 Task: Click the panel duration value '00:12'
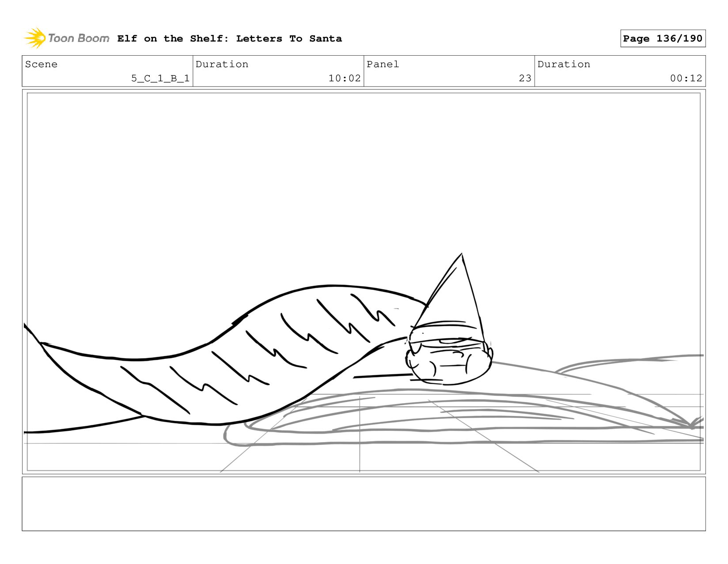pyautogui.click(x=686, y=78)
